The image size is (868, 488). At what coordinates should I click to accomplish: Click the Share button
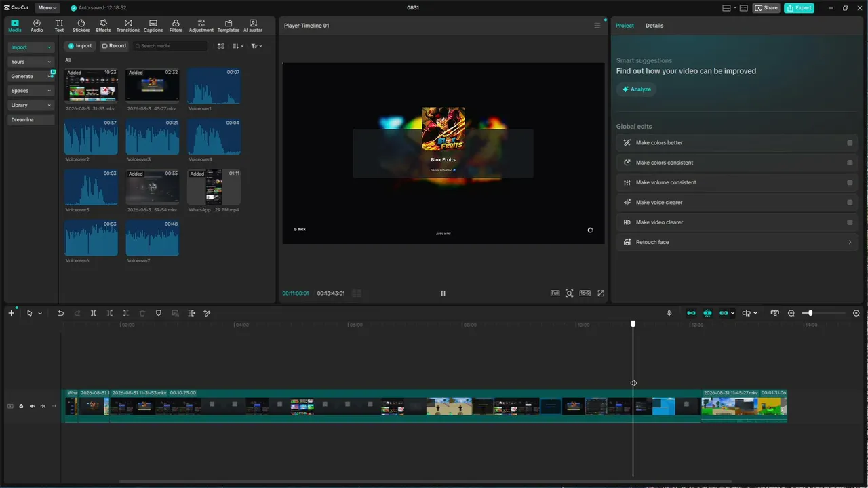pyautogui.click(x=766, y=8)
